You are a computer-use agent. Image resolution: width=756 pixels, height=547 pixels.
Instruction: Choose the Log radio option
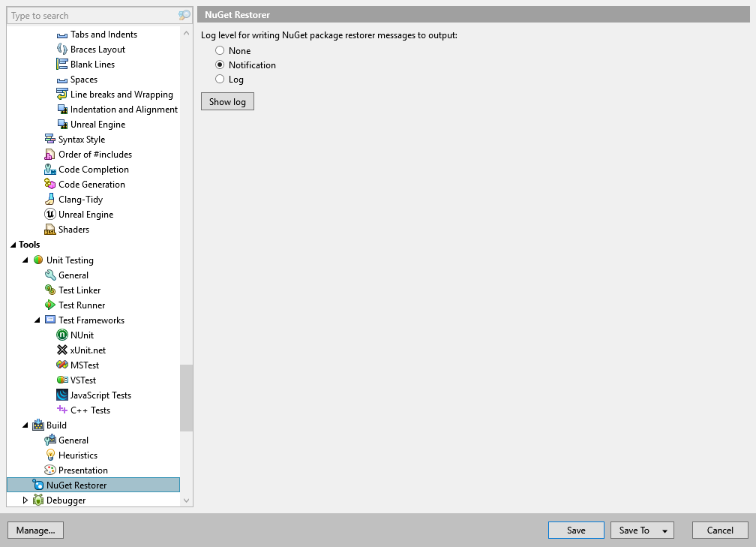(220, 79)
